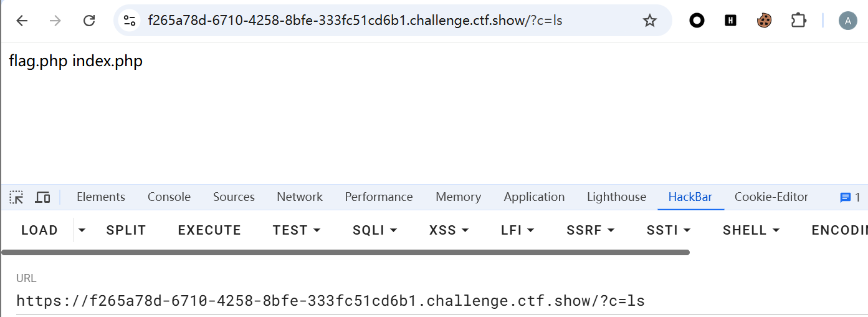
Task: Open the Extensions puzzle icon
Action: [798, 21]
